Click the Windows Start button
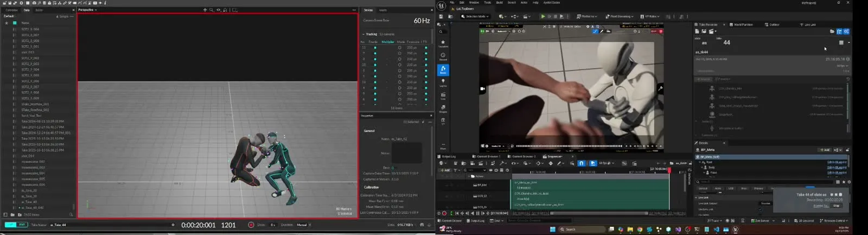Image resolution: width=868 pixels, height=235 pixels. (x=553, y=230)
